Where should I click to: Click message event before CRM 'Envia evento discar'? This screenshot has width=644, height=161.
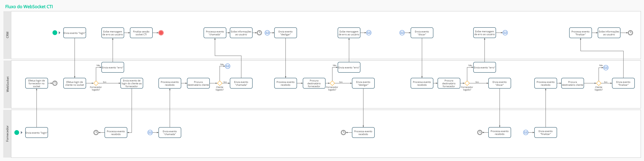click(x=402, y=33)
